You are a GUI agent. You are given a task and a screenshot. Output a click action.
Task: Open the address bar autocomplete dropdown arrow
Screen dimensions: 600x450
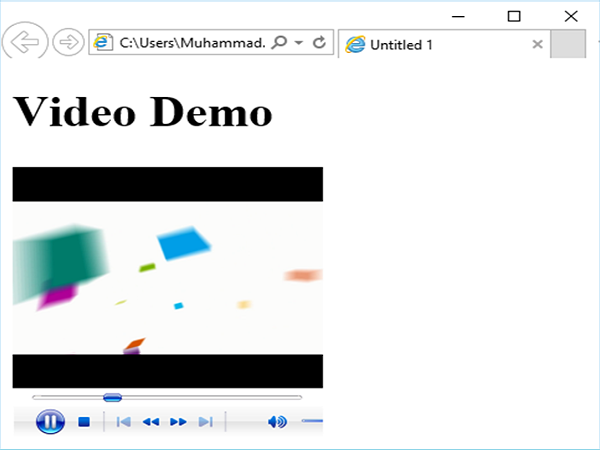tap(299, 42)
